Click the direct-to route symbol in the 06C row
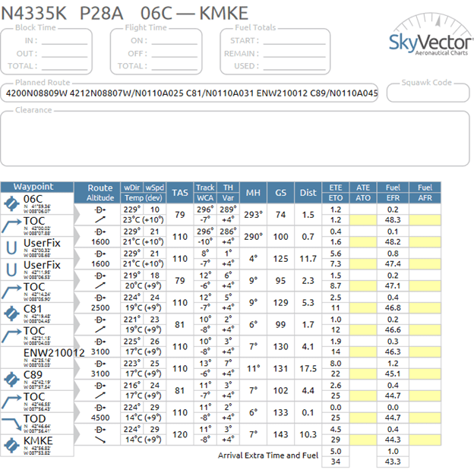 100,209
